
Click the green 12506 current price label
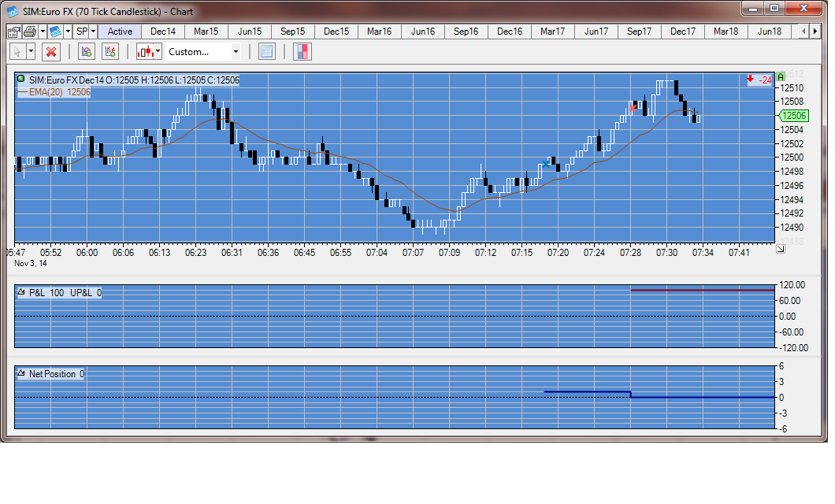[x=794, y=116]
